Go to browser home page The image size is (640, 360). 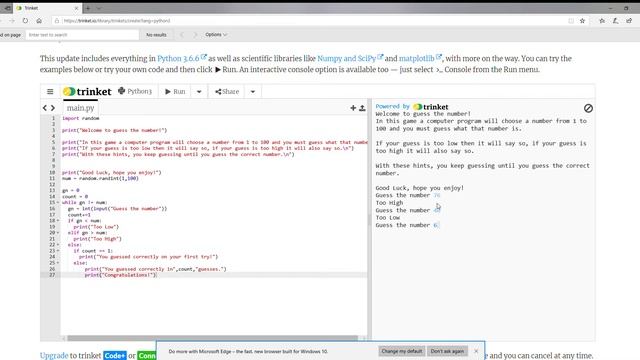(x=39, y=20)
